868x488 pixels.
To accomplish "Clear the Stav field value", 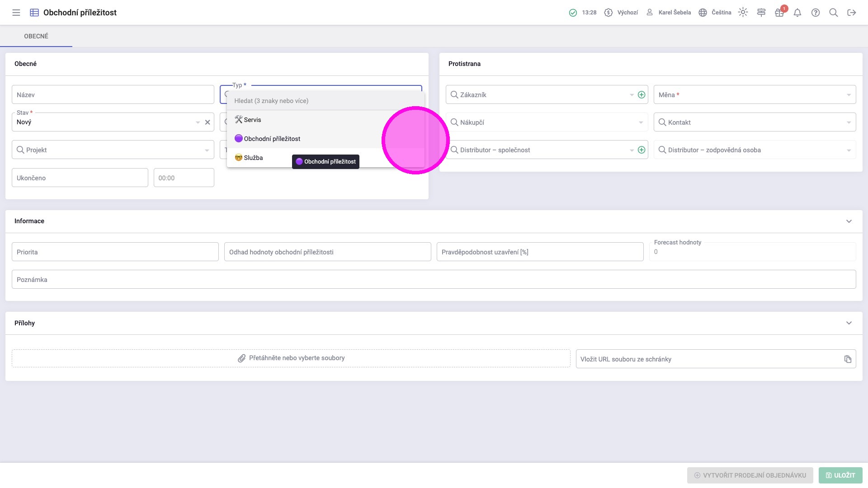I will pos(208,122).
